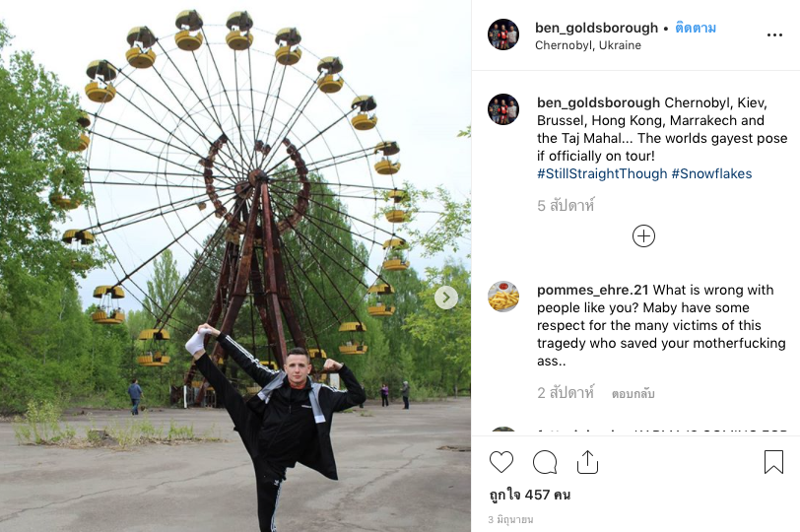800x532 pixels.
Task: Open the #StillStraightThough hashtag
Action: pos(602,174)
